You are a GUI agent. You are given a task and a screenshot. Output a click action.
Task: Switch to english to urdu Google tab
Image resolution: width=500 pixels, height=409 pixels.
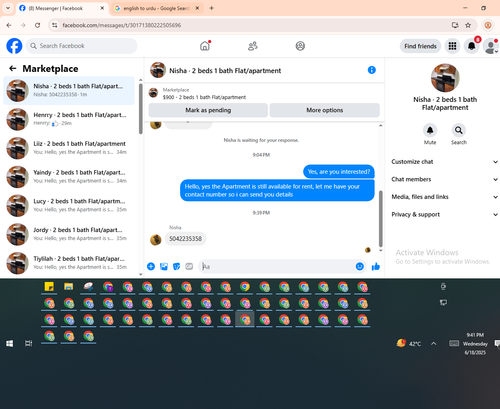pos(157,8)
